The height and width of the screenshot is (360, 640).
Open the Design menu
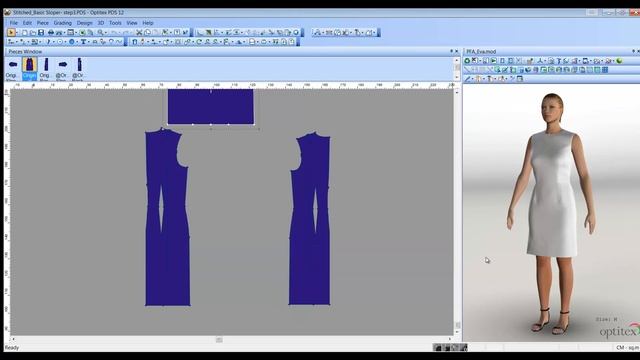[84, 23]
